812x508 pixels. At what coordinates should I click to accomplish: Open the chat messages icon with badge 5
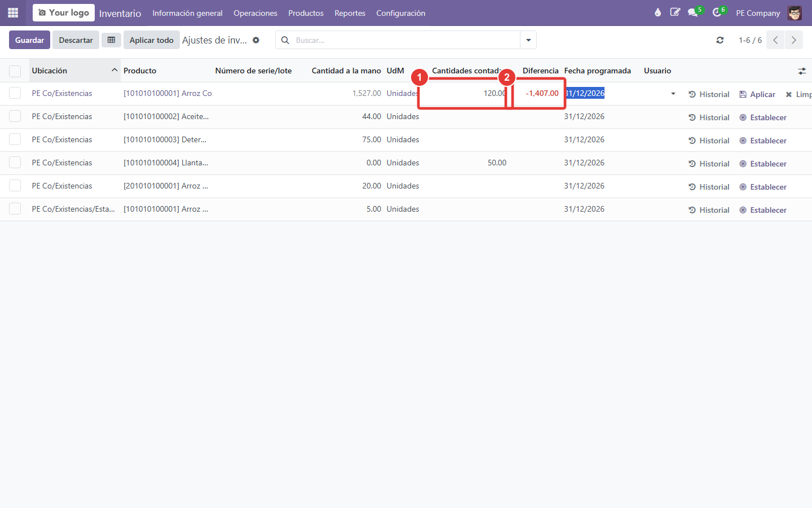[x=693, y=12]
